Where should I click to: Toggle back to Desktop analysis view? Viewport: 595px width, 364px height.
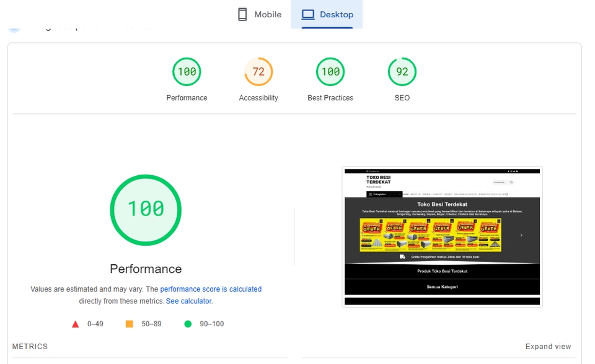pos(327,14)
